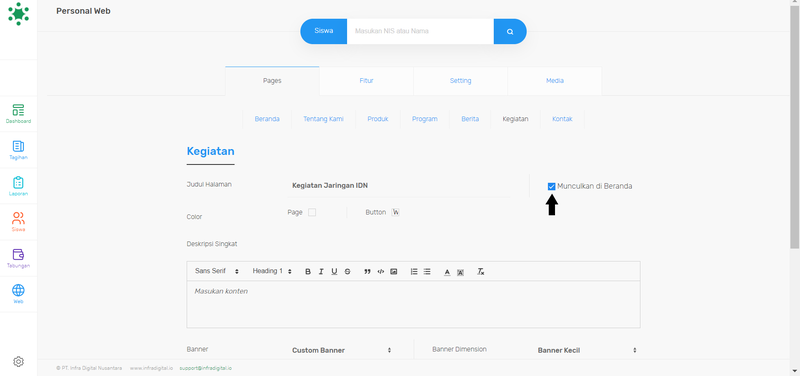Apply bullet list in editor
800x376 pixels.
[x=427, y=271]
